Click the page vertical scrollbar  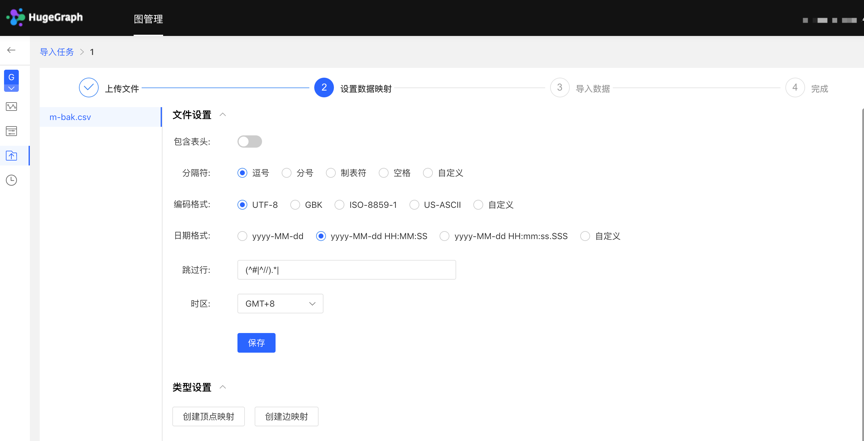(x=861, y=276)
